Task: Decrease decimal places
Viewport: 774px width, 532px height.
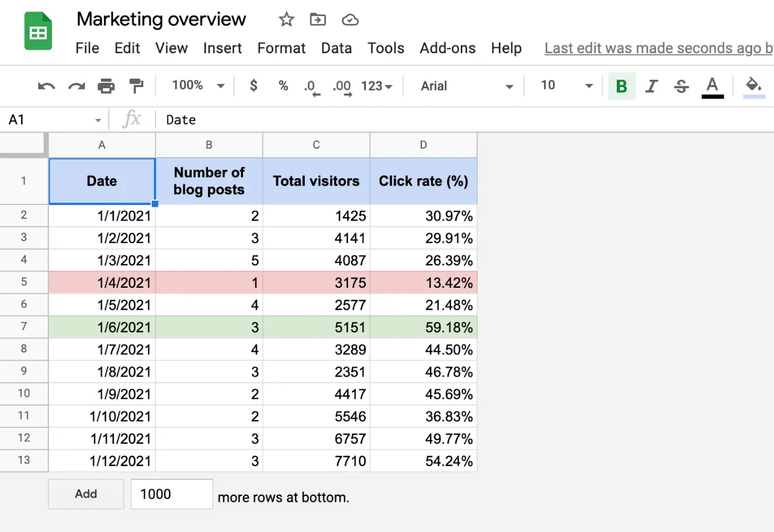Action: (311, 86)
